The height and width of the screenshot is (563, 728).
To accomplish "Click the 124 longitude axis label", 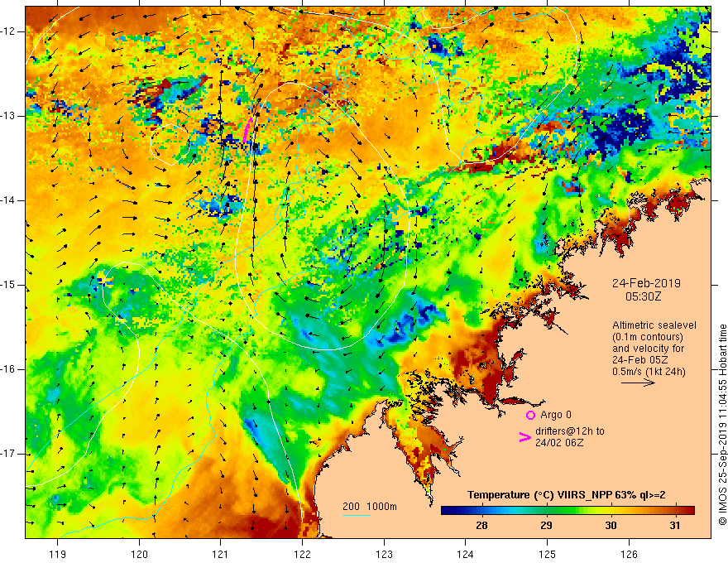I will tap(465, 554).
